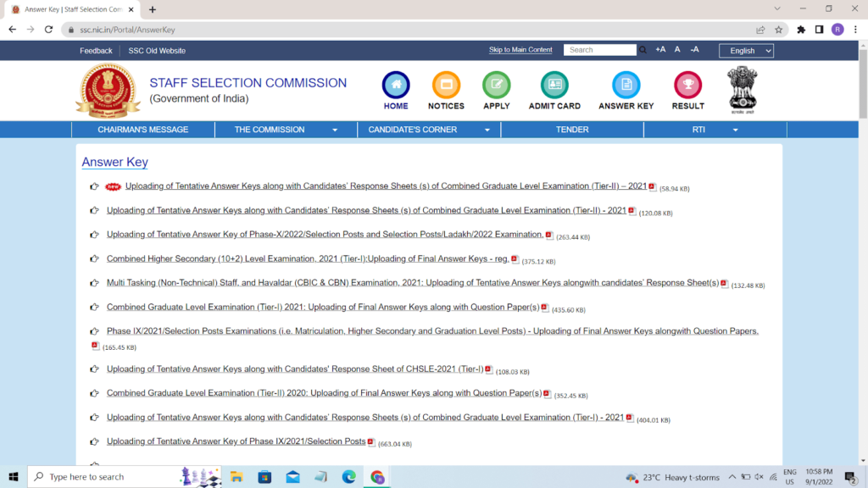Open the SSC Old Website link

pos(157,51)
